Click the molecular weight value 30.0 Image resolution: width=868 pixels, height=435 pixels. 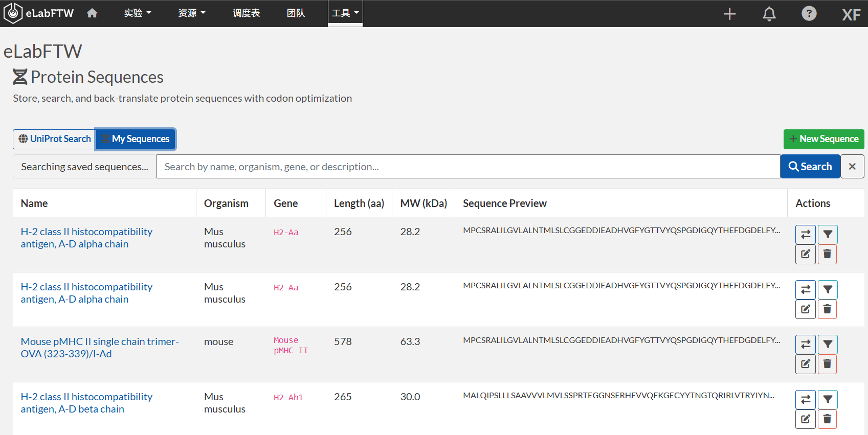(x=410, y=397)
